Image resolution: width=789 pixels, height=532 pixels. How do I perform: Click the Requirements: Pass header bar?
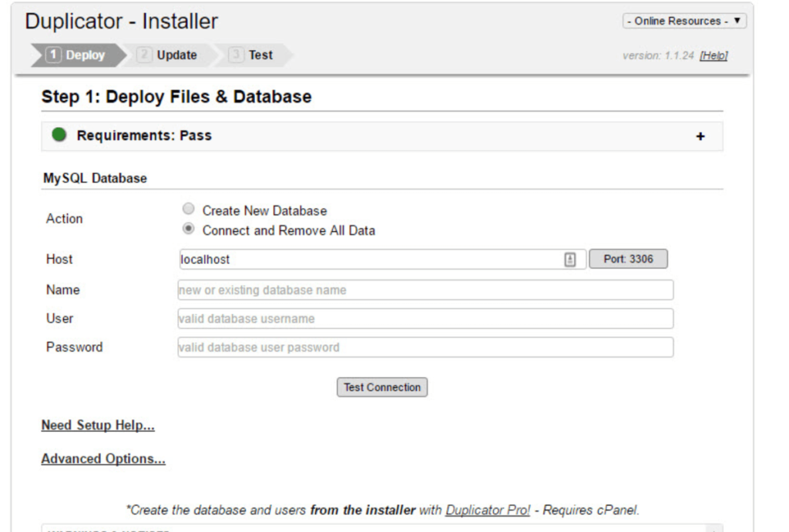click(x=381, y=136)
